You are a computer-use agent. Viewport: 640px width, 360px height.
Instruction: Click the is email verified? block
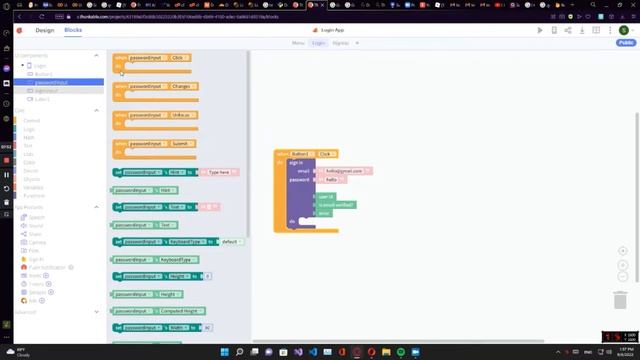(x=336, y=205)
